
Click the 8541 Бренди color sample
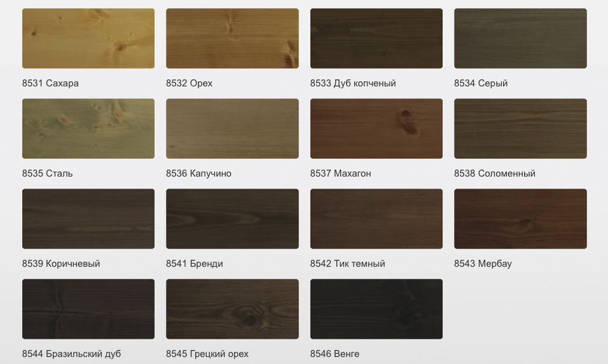[232, 219]
